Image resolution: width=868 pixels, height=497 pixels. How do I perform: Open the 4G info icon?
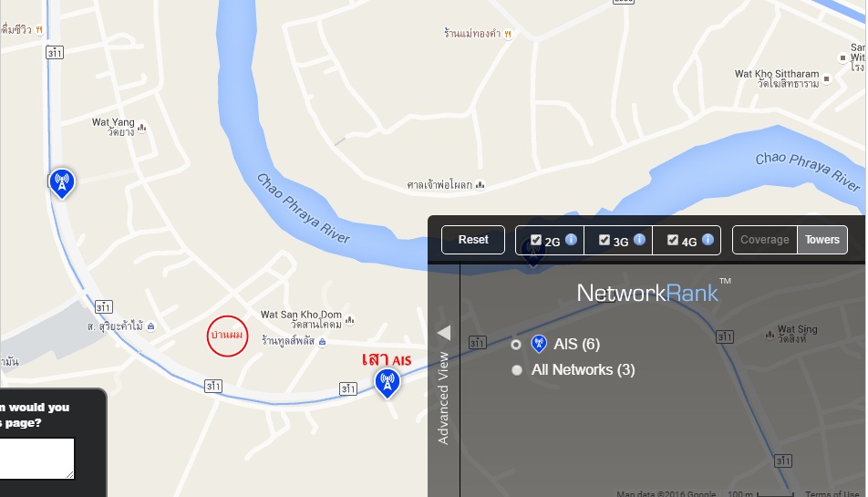pyautogui.click(x=708, y=239)
